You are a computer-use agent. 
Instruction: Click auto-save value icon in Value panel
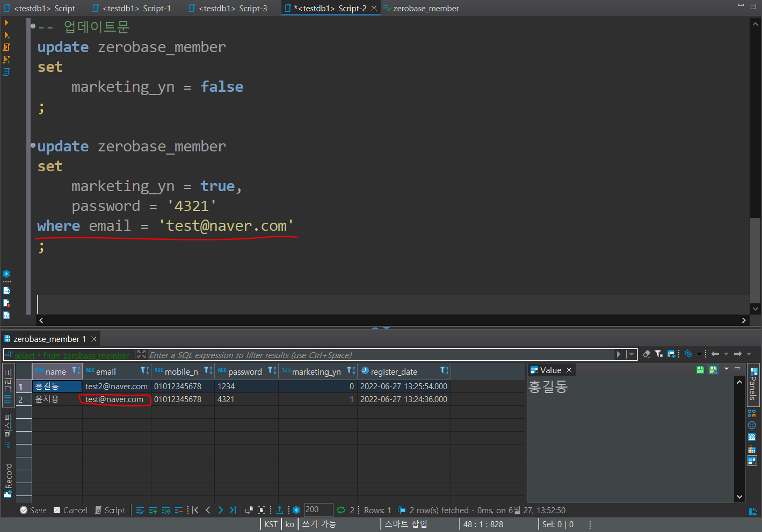(x=713, y=369)
